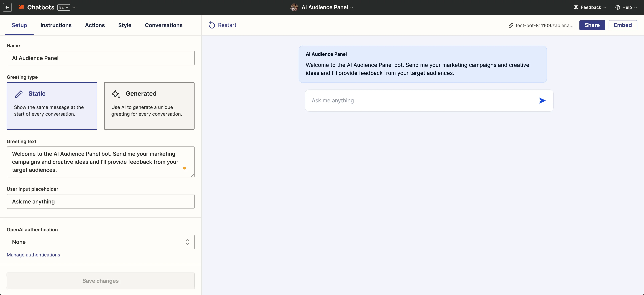Viewport: 644px width, 295px height.
Task: Click the User input placeholder field
Action: pos(100,201)
